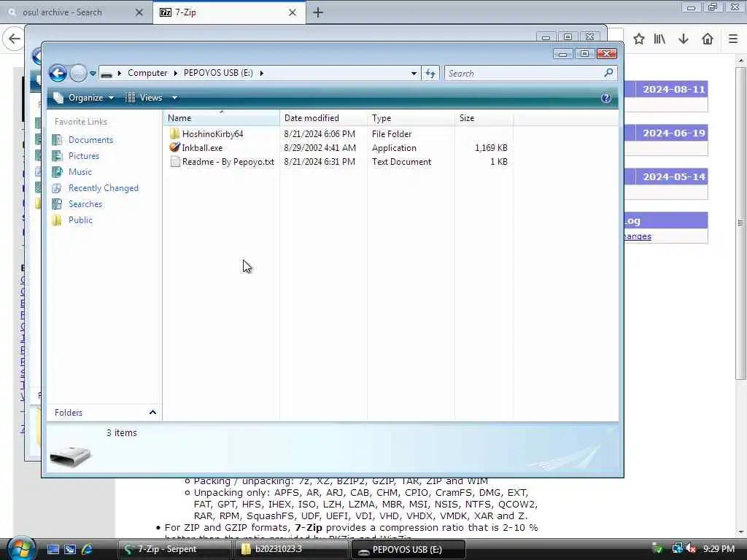Screen dimensions: 747x560
Task: Open the Views dropdown arrow
Action: point(174,98)
